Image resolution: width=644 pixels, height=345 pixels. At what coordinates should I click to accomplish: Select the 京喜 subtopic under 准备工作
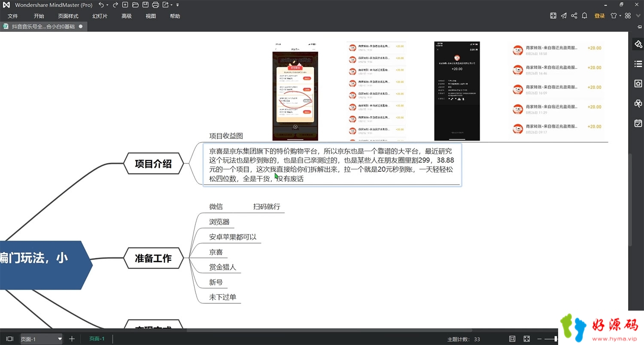pos(216,252)
